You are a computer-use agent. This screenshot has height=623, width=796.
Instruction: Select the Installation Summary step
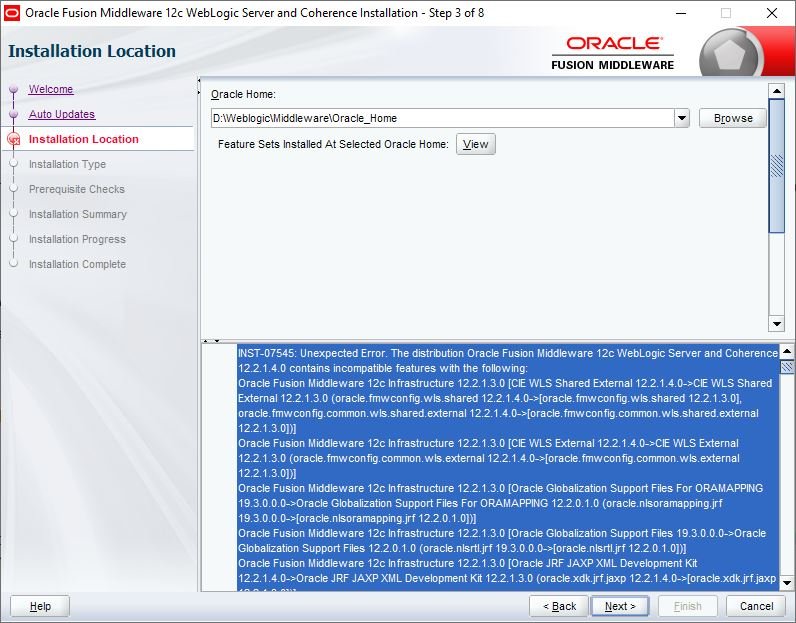pos(78,214)
